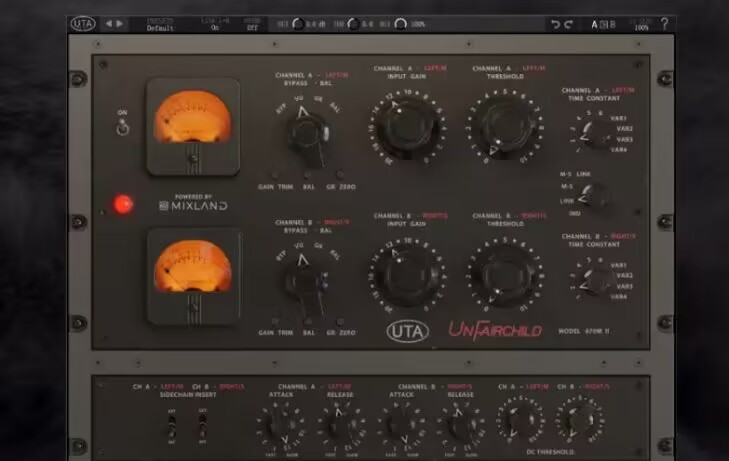Select VAR3 on Channel A Time Constant

[624, 139]
